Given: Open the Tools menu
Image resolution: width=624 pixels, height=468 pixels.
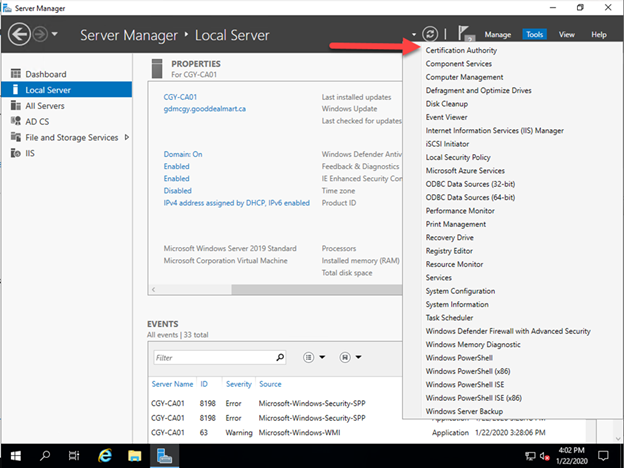Looking at the screenshot, I should [x=534, y=35].
